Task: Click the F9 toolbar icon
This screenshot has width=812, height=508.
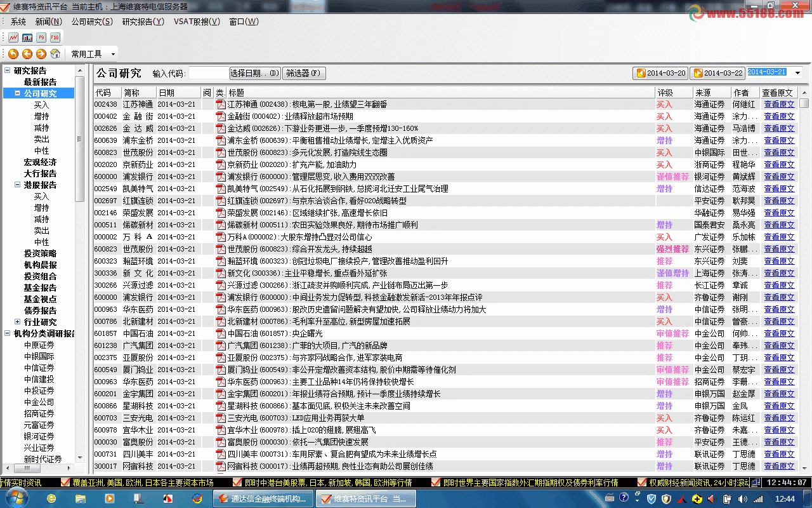Action: pyautogui.click(x=41, y=37)
